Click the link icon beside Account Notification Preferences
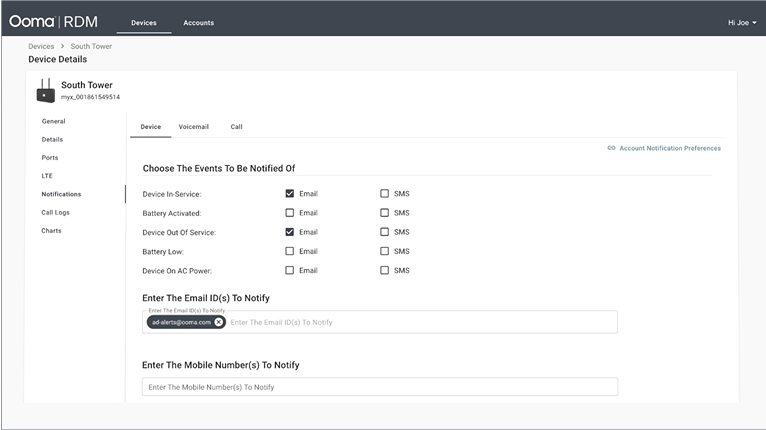This screenshot has height=430, width=766. tap(611, 148)
